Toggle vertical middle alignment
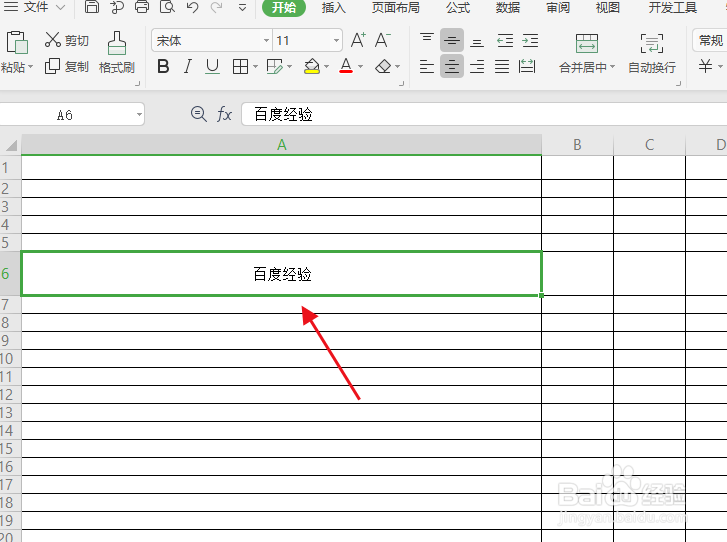The height and width of the screenshot is (542, 727). click(x=452, y=40)
